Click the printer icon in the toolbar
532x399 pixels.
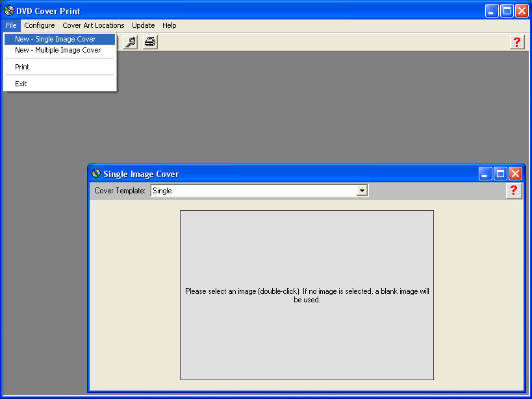(150, 42)
